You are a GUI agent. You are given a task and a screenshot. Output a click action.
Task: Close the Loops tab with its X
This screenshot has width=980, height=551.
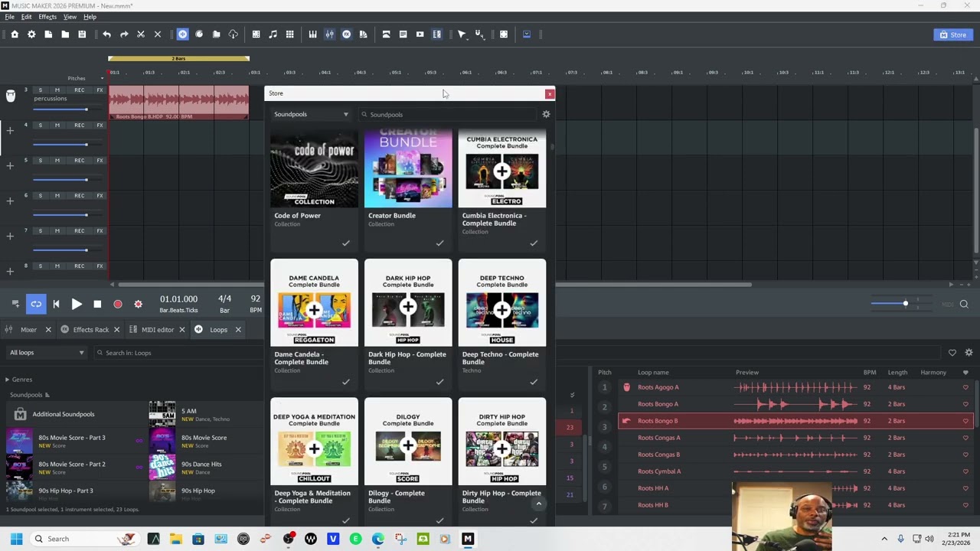[x=238, y=330]
